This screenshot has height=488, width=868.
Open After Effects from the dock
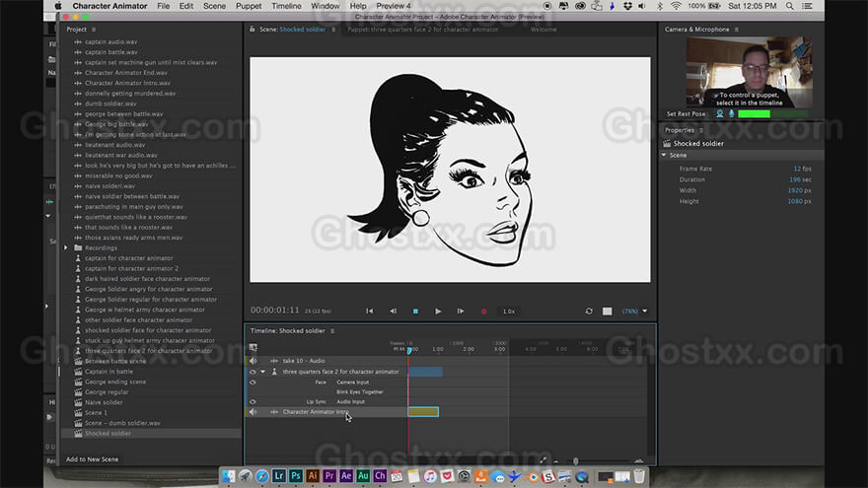[346, 475]
